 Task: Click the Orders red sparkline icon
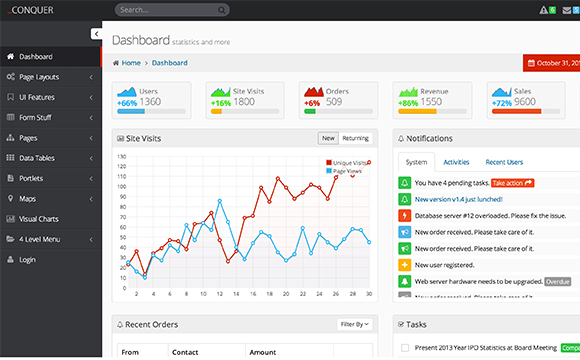314,92
